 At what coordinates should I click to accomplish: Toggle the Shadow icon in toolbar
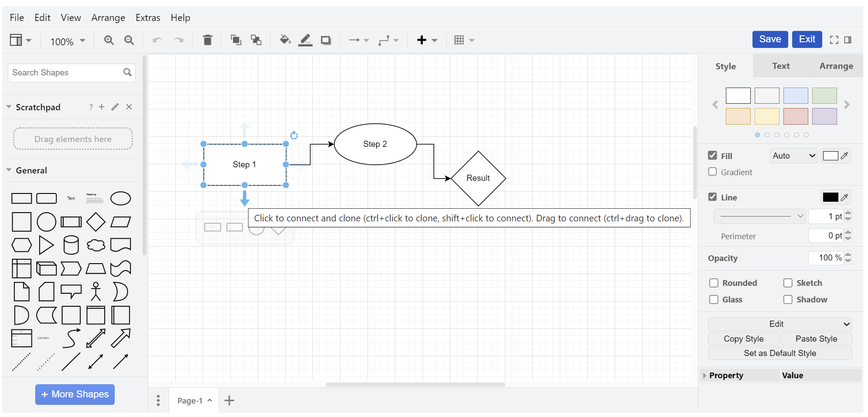326,41
